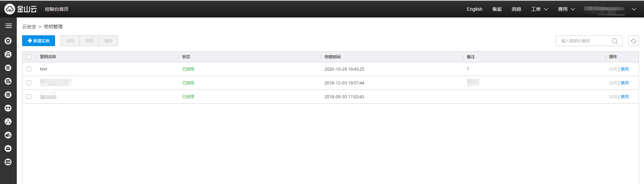The height and width of the screenshot is (184, 644).
Task: Open the atom-shaped sidebar icon
Action: pos(8,68)
